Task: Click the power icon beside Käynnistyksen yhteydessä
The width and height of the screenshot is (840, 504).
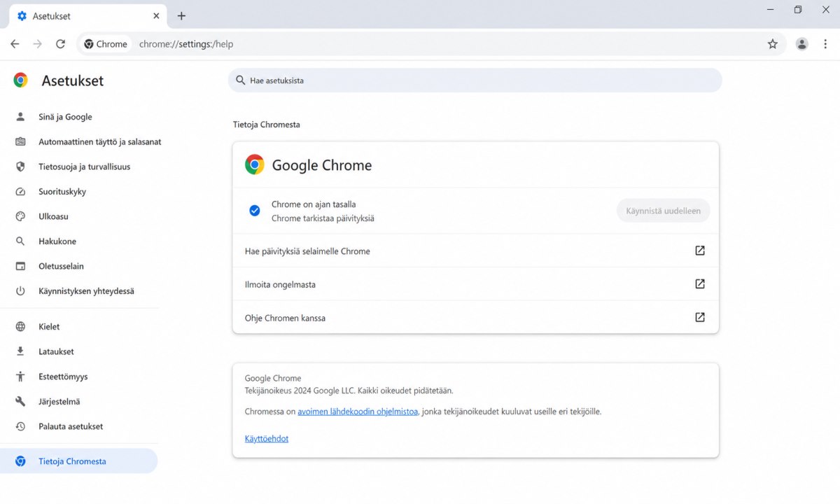Action: (20, 291)
